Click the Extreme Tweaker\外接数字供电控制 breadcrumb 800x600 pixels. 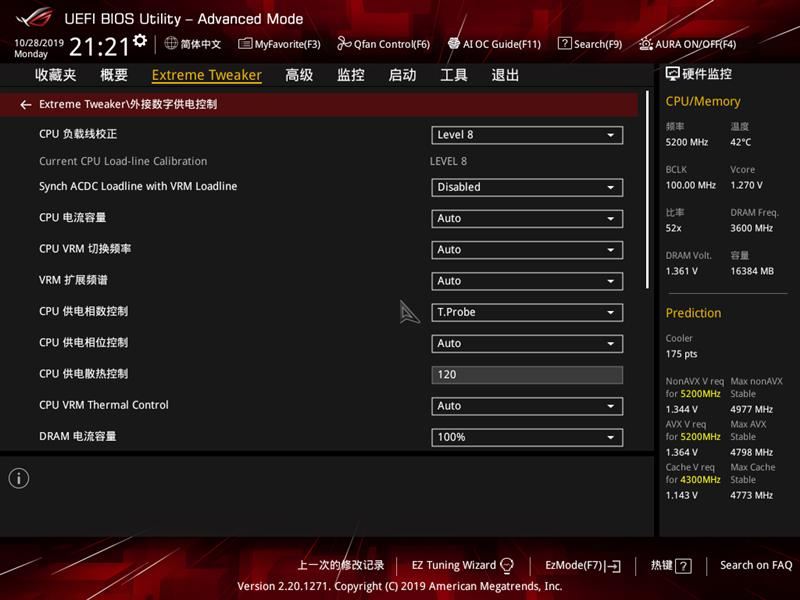[x=128, y=105]
